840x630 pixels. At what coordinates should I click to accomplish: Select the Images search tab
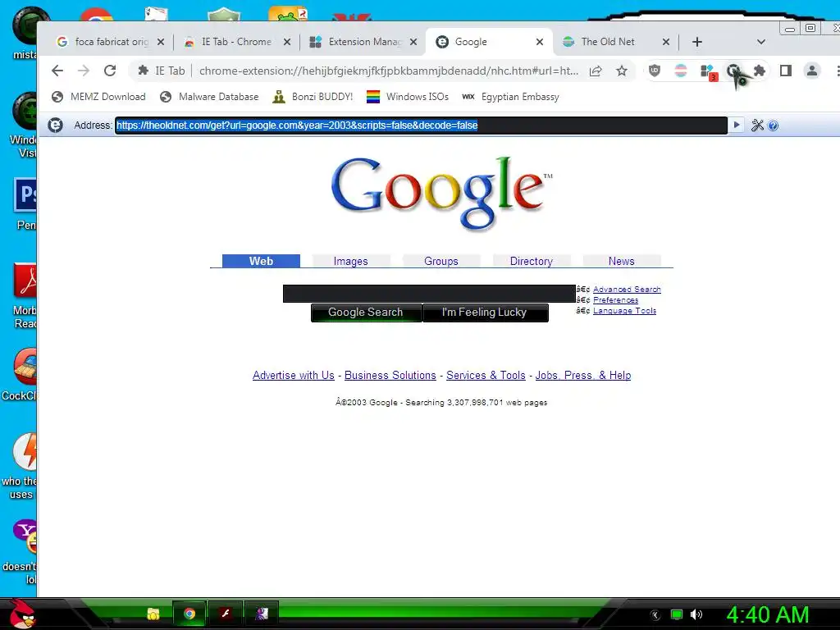click(351, 261)
